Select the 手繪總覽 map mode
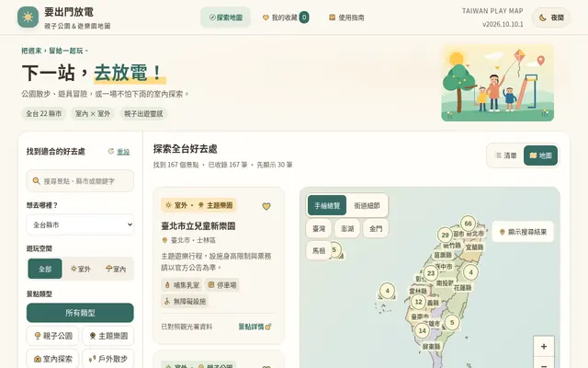Screen dimensions: 588x368 [x=327, y=205]
